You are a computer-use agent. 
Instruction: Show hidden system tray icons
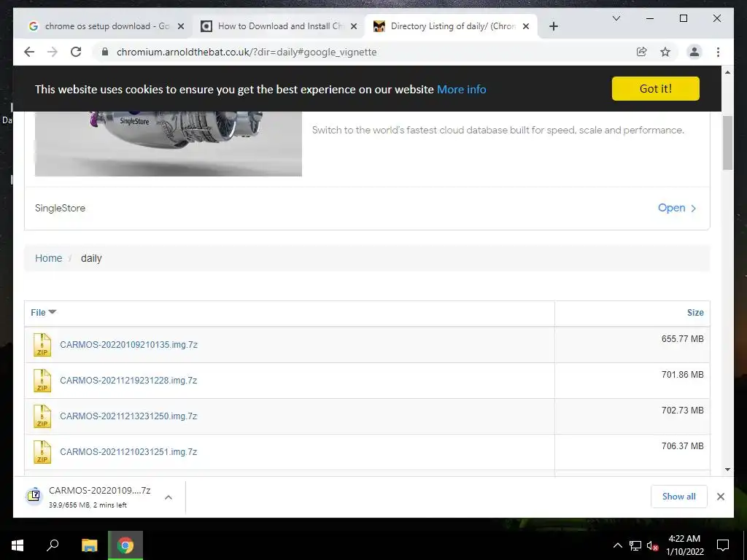(617, 545)
